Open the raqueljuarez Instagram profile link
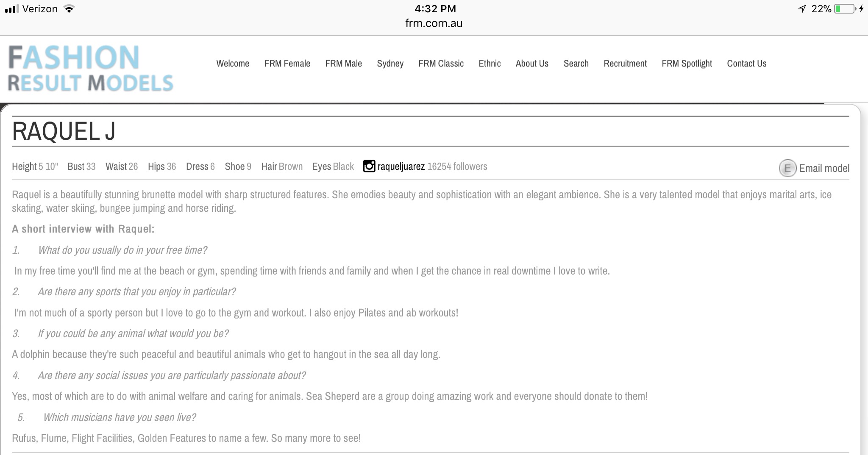Screen dimensions: 868x455 pos(401,166)
